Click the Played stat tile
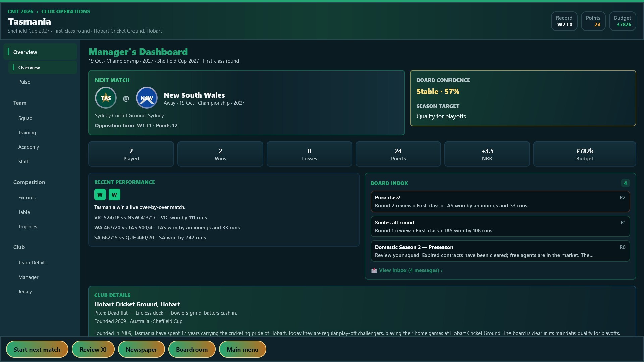 131,154
